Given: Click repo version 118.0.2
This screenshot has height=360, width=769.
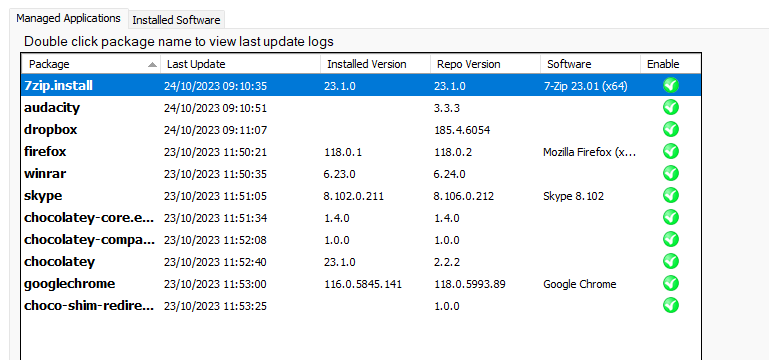Looking at the screenshot, I should (x=453, y=152).
